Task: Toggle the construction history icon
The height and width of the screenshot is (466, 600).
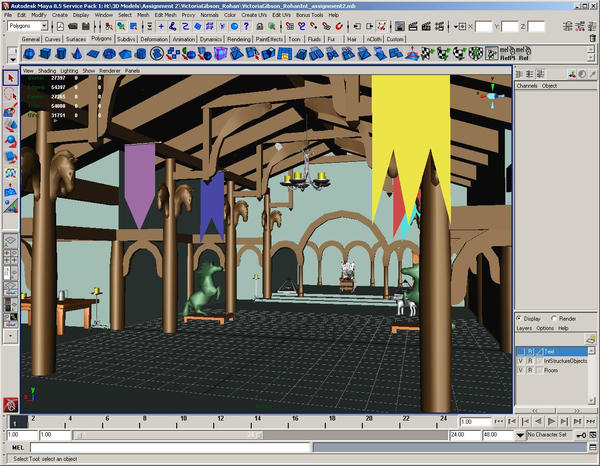Action: [382, 26]
